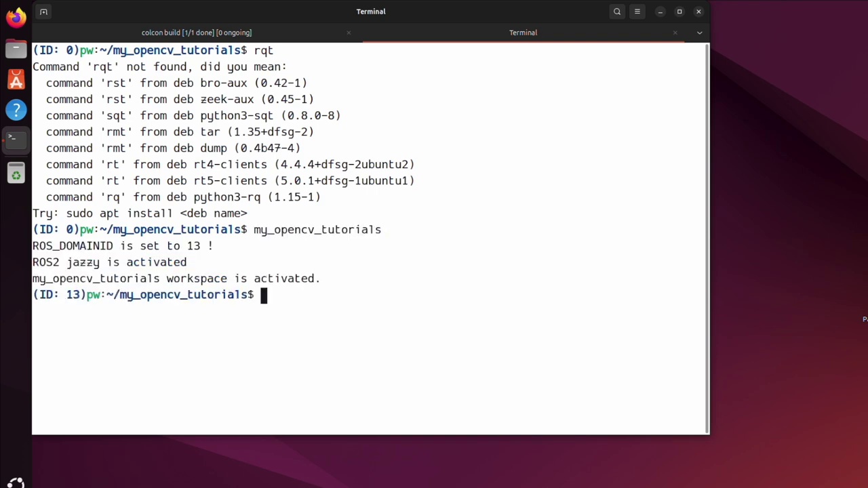Open Firefox from the dock

pyautogui.click(x=16, y=16)
